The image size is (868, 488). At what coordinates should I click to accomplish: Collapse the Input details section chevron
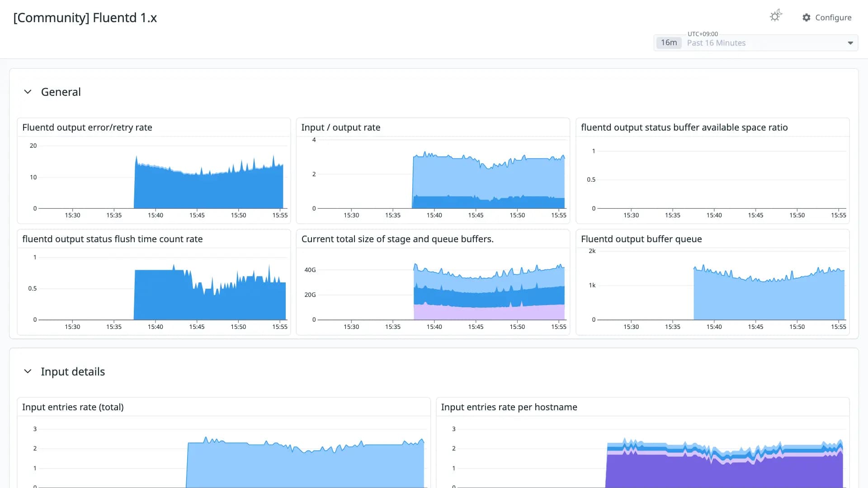click(28, 371)
